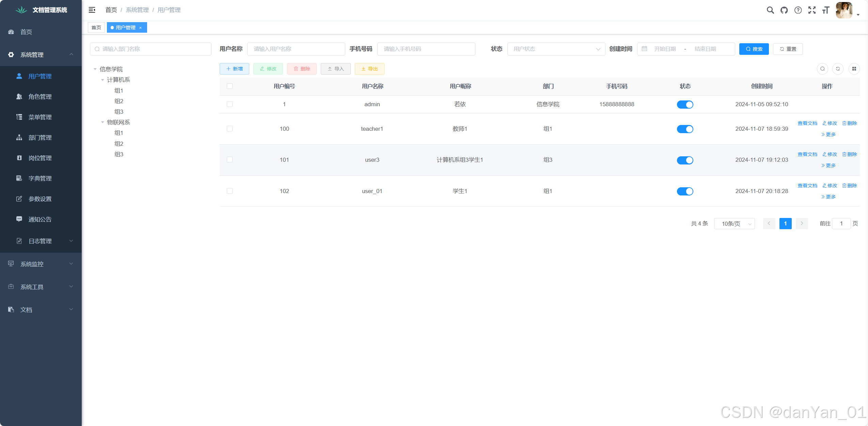Tick the checkbox for user3 row
868x426 pixels.
coord(230,160)
